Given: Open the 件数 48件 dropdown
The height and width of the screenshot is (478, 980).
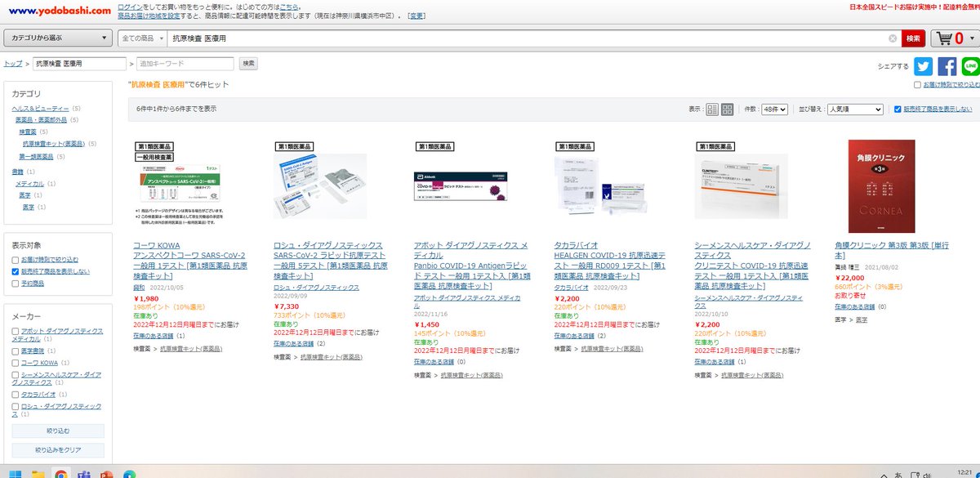Looking at the screenshot, I should [x=773, y=109].
